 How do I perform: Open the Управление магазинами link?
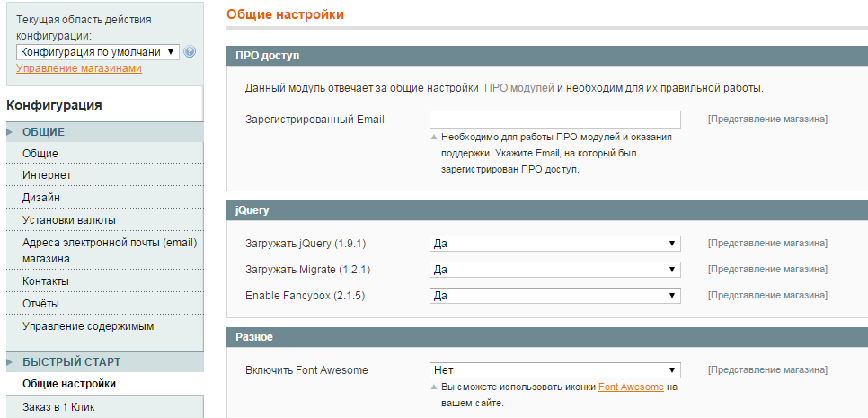[x=79, y=68]
